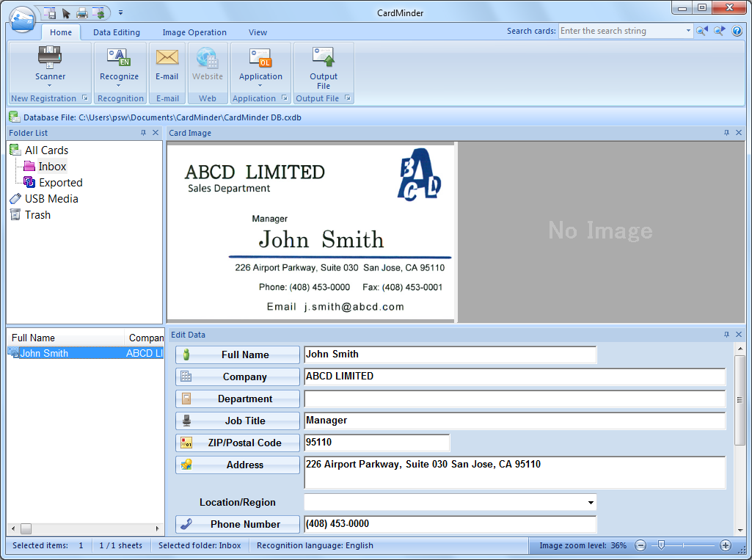The image size is (752, 560).
Task: Pin the Folder List panel
Action: 143,133
